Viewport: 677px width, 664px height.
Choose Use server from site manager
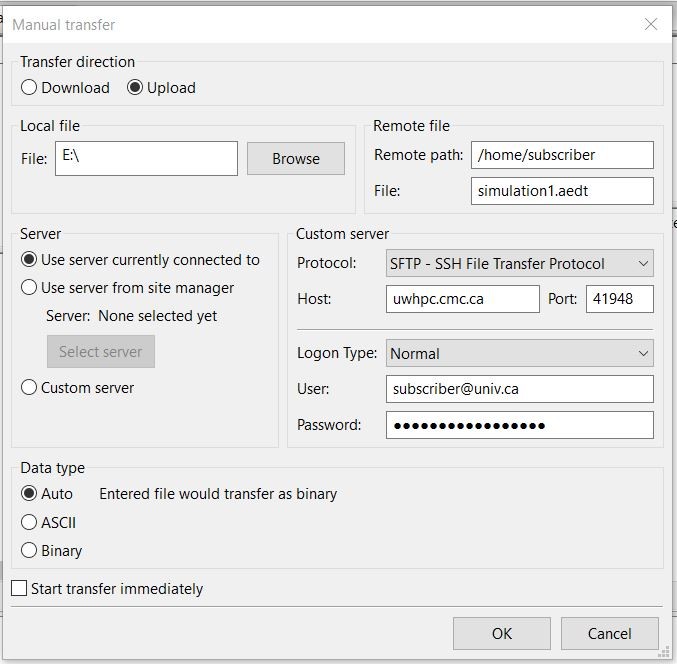pos(30,288)
